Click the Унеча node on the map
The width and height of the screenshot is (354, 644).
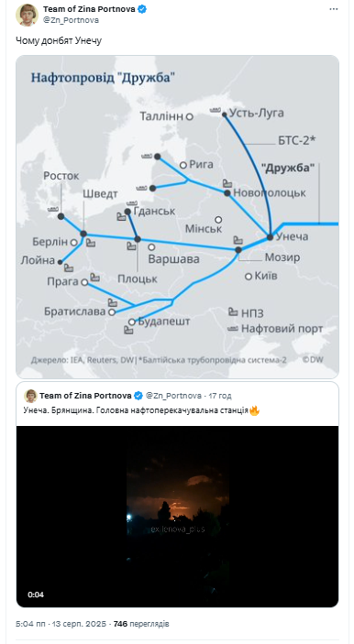coord(270,237)
